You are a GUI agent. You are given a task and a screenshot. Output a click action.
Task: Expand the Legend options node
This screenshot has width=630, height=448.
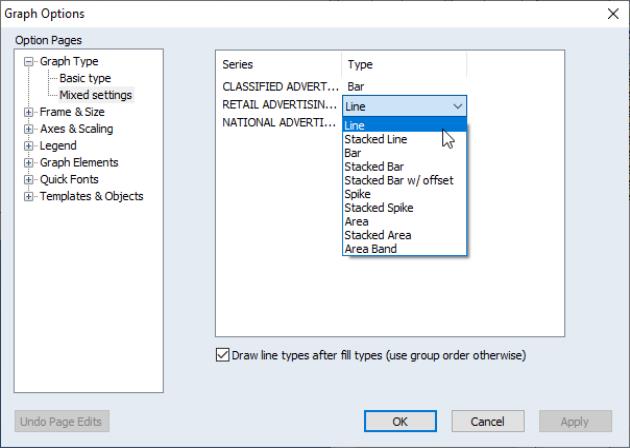click(x=30, y=146)
